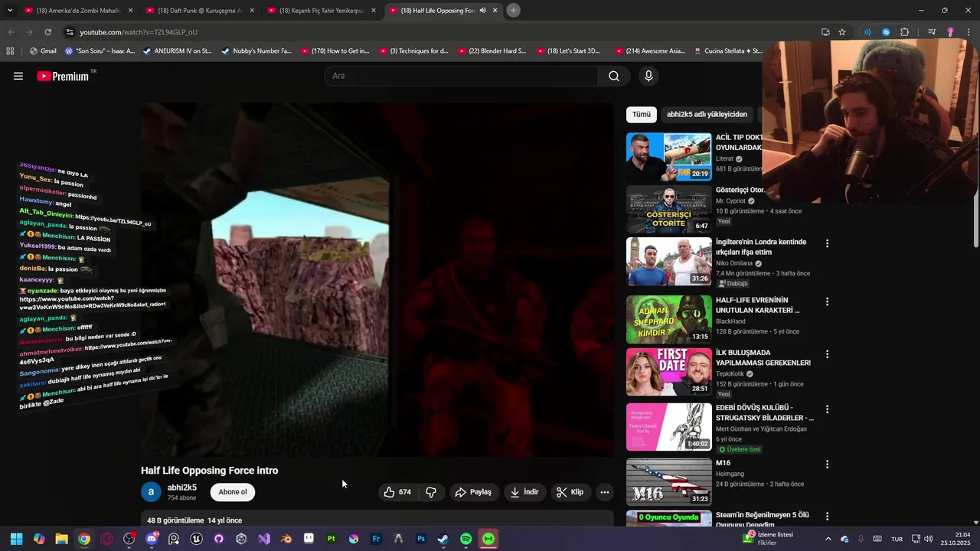Screen dimensions: 980x551
Task: Open options for İLK BULUŞMADA video
Action: tap(827, 354)
